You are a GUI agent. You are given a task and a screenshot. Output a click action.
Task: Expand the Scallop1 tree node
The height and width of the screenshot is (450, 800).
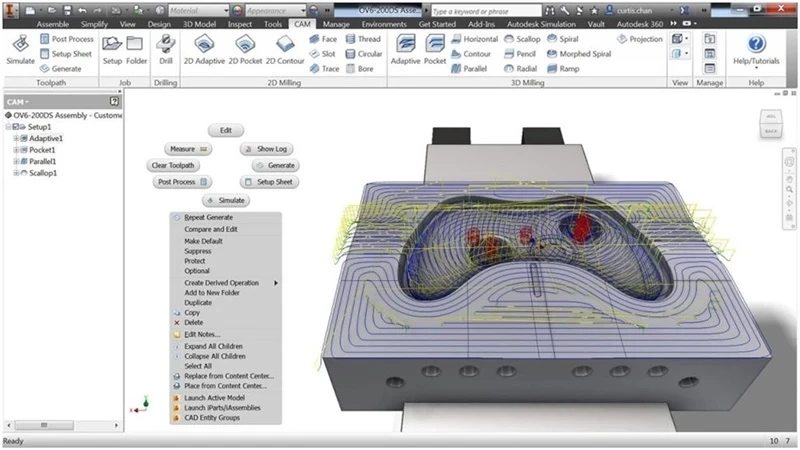16,173
